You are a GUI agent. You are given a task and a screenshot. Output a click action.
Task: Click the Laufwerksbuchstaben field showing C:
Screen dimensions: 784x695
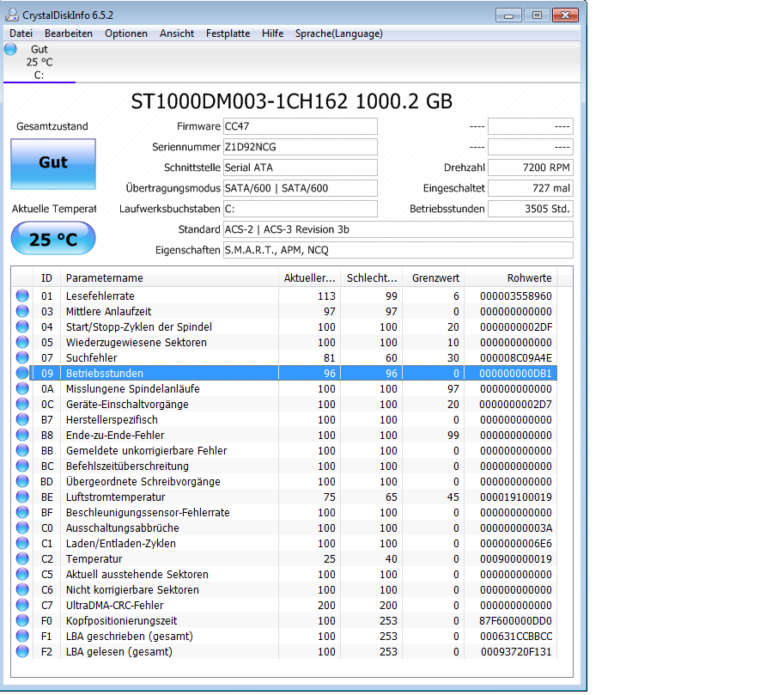[x=300, y=209]
